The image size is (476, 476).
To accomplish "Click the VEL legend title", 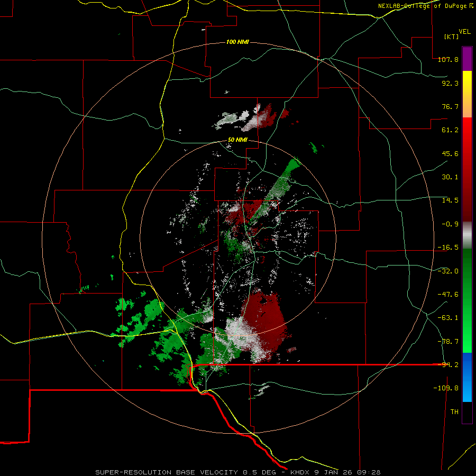I will 464,32.
